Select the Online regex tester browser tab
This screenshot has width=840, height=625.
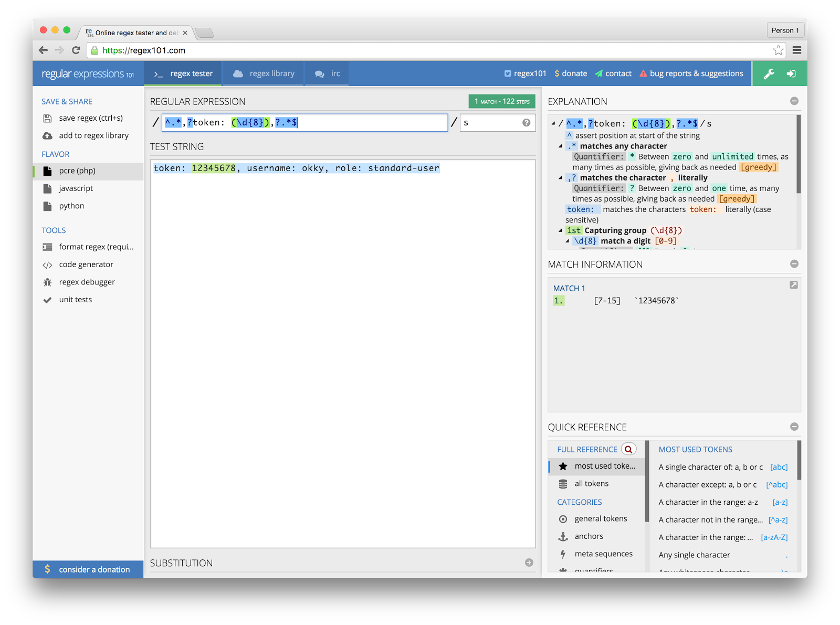coord(135,33)
